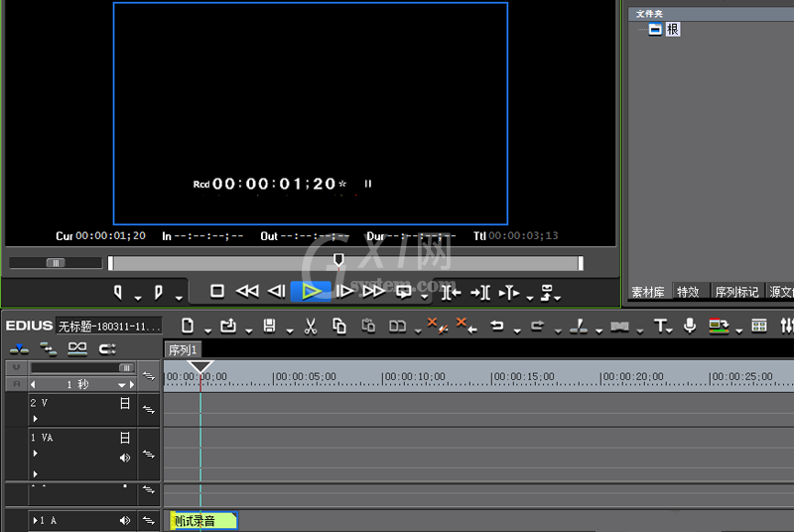This screenshot has width=794, height=532.
Task: Copy the selected clip
Action: (x=339, y=326)
